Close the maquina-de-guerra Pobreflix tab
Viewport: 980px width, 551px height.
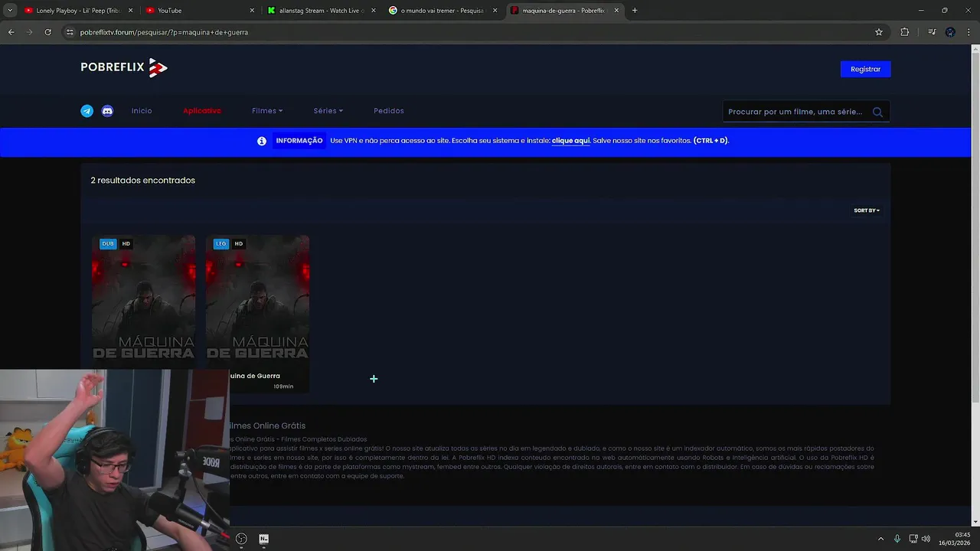click(616, 11)
